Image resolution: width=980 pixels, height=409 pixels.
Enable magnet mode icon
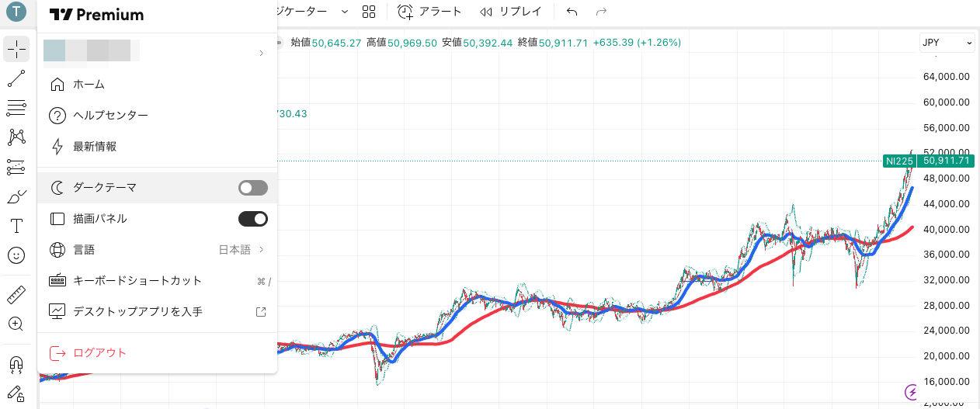pyautogui.click(x=16, y=363)
